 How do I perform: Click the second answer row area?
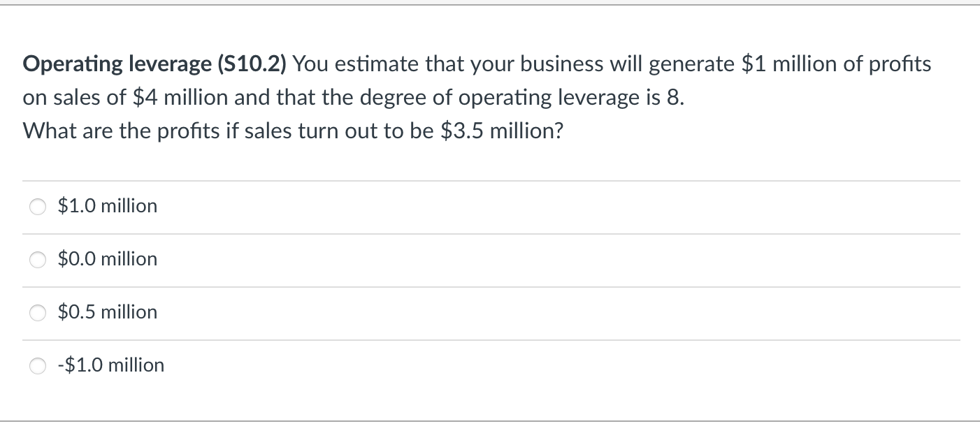(489, 260)
